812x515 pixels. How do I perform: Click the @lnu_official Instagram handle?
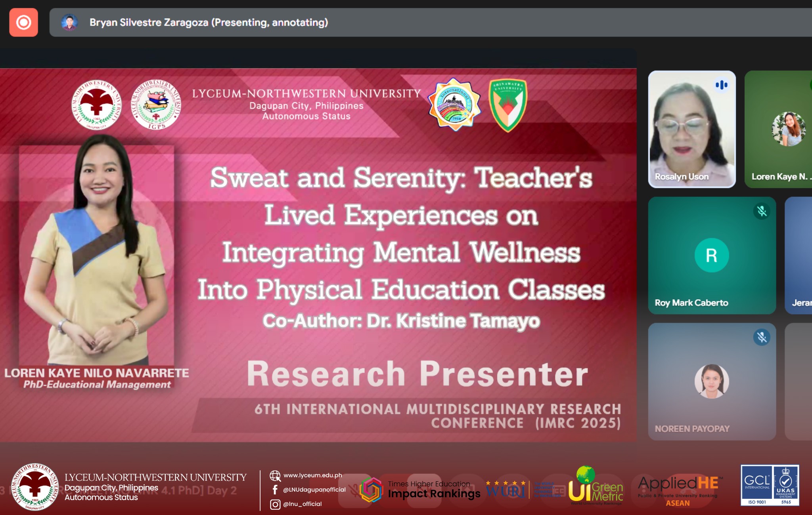[x=302, y=504]
